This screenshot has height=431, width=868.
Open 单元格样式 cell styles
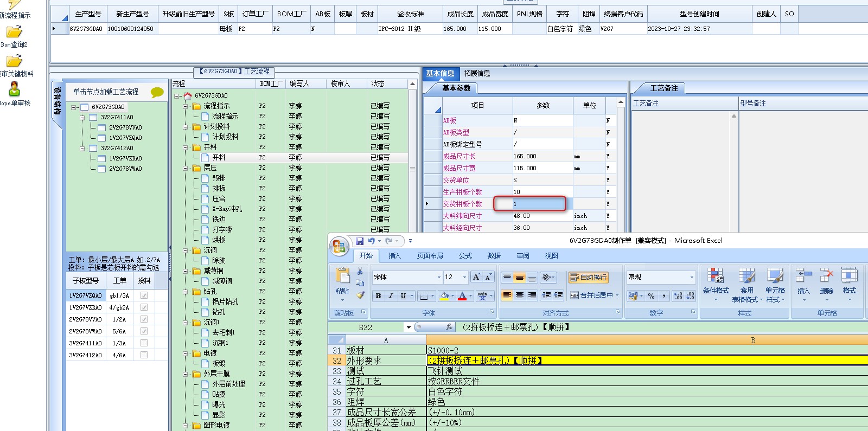775,285
